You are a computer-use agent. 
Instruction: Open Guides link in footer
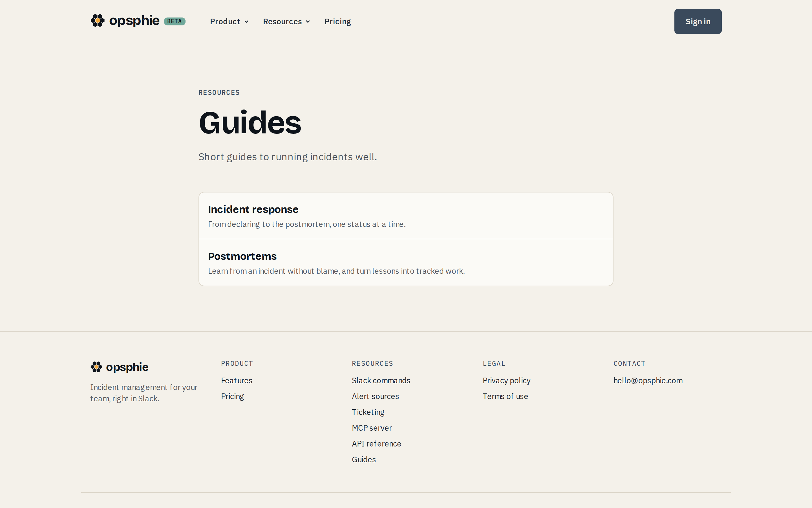[x=364, y=459]
